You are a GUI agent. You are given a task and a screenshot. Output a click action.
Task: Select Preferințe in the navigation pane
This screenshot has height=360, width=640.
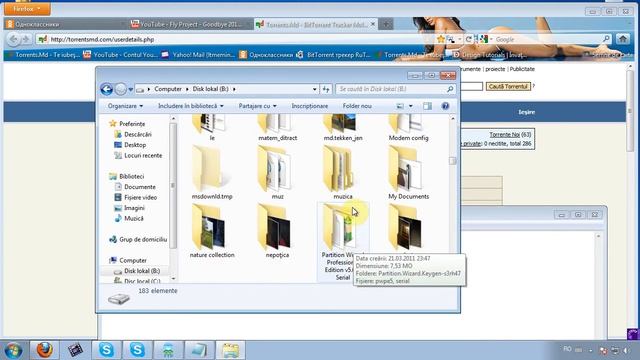click(127, 124)
